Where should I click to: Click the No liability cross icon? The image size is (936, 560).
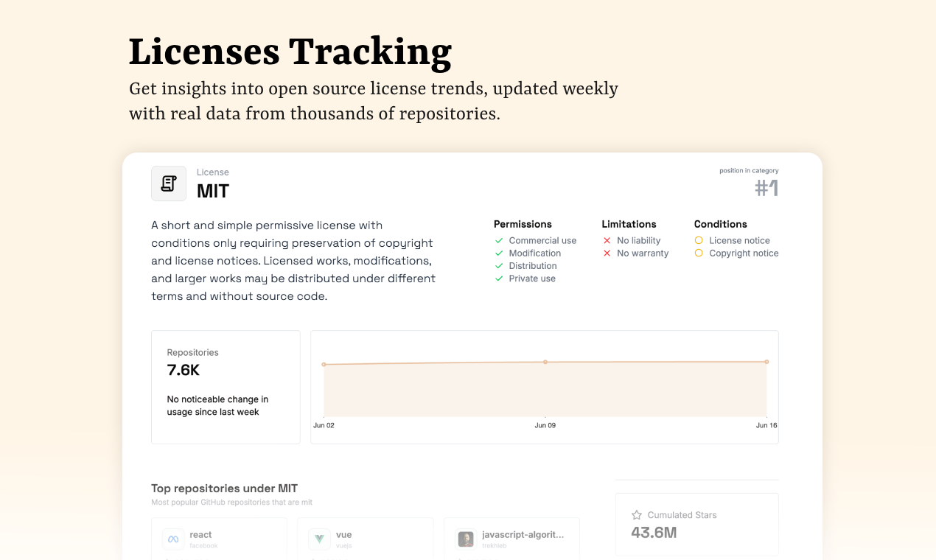pyautogui.click(x=607, y=240)
